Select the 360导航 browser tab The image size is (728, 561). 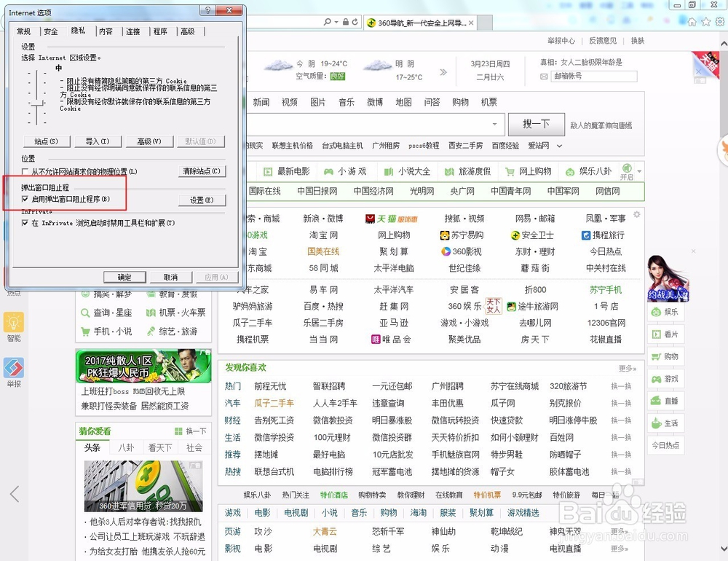pos(420,23)
